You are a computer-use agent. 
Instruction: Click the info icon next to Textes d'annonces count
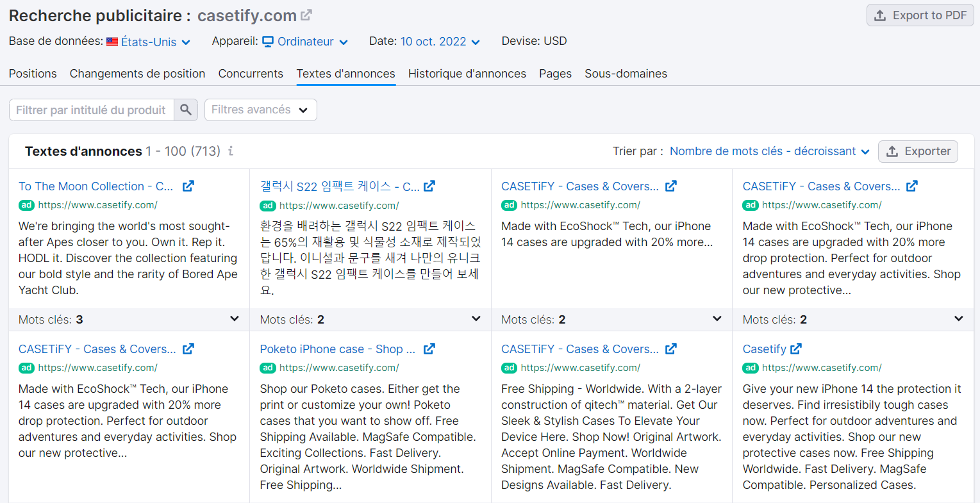click(231, 151)
